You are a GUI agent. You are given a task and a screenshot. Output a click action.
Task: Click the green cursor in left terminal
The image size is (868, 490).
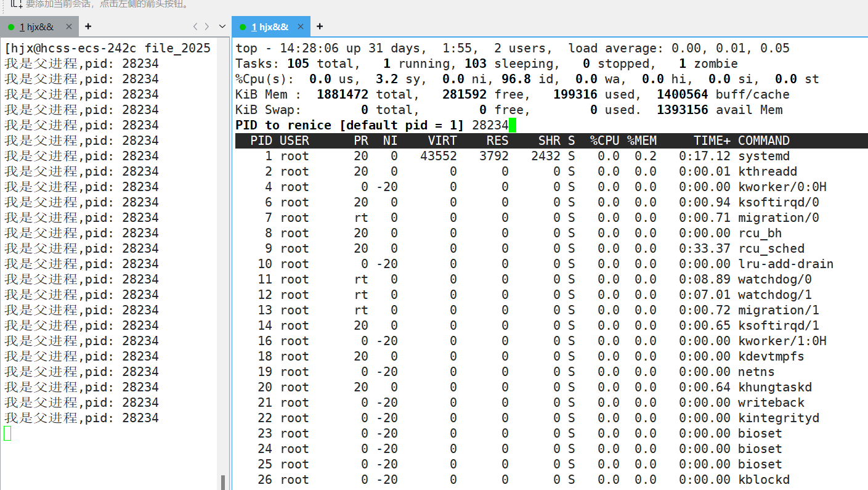7,433
